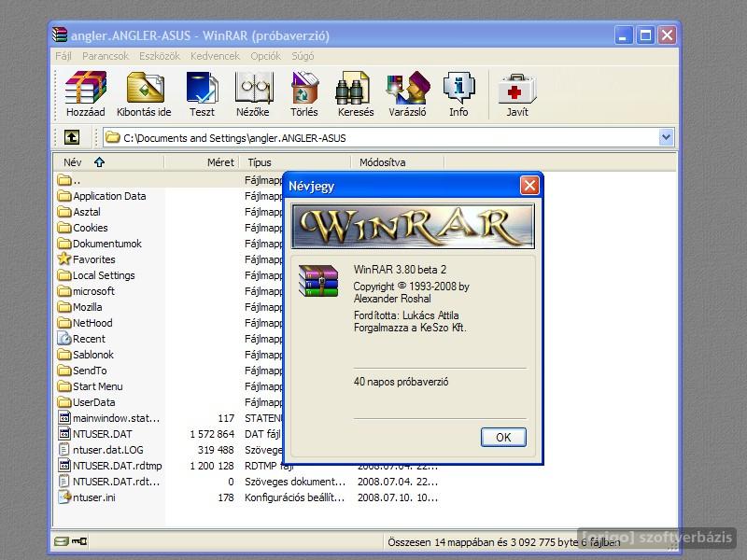
Task: Click the folder icon in the address bar
Action: tap(113, 137)
